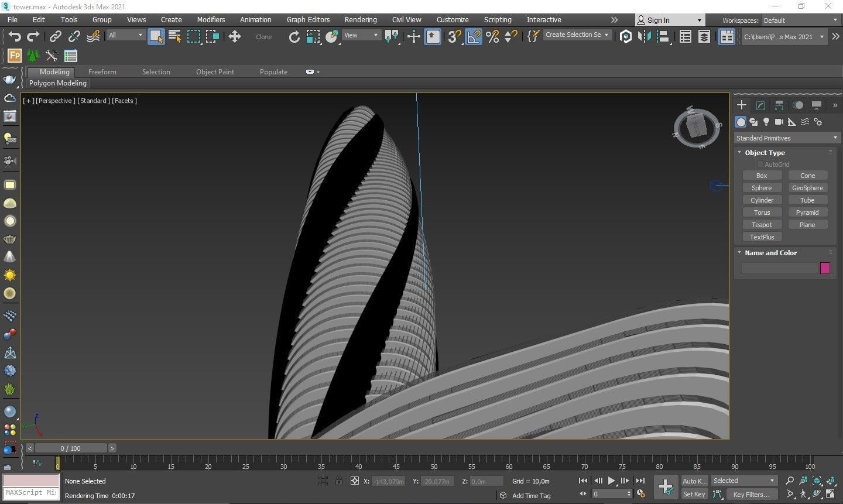The width and height of the screenshot is (843, 504).
Task: Toggle the selection lock padlock
Action: pos(338,481)
